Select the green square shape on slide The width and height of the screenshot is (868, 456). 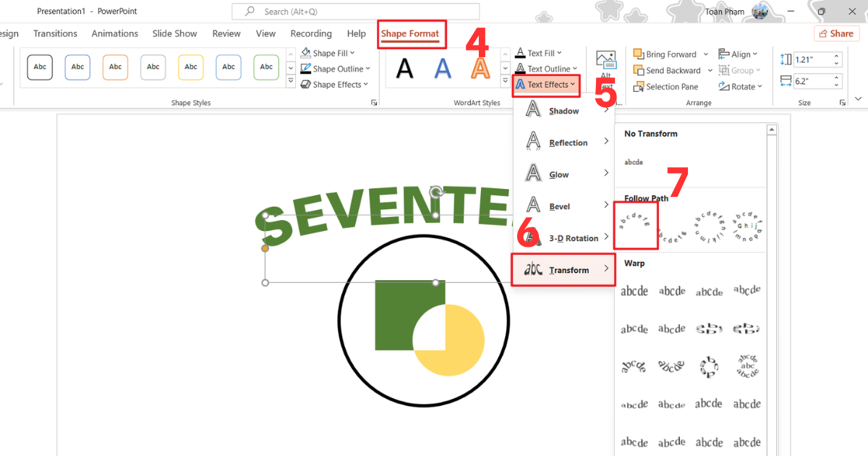(394, 315)
